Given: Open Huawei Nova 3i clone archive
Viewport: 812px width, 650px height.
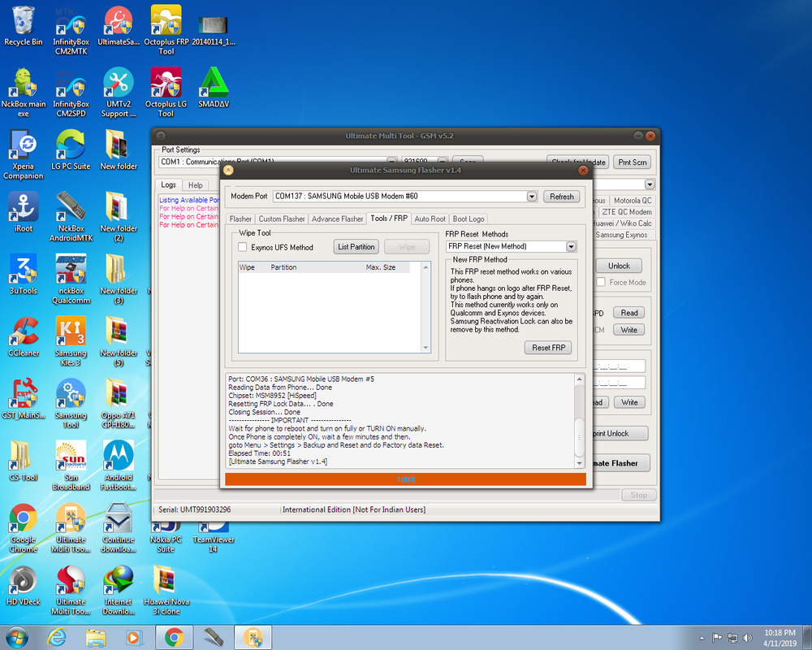Looking at the screenshot, I should click(x=166, y=590).
